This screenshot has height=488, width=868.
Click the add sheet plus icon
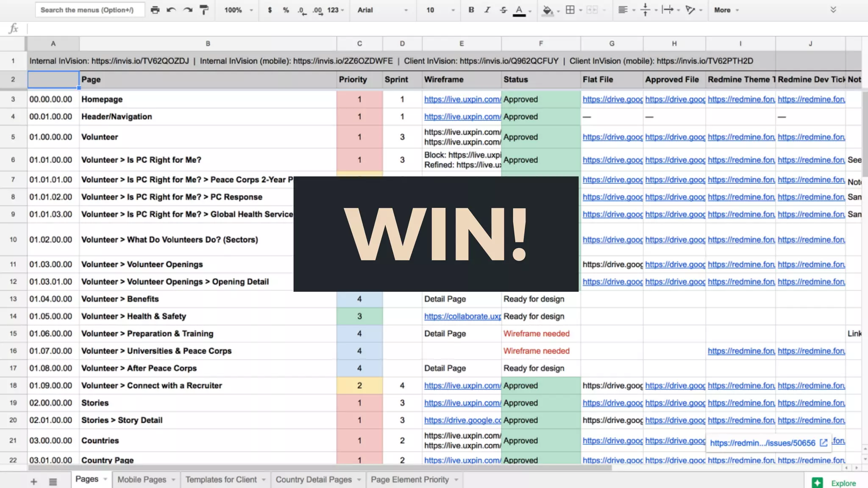(x=33, y=482)
